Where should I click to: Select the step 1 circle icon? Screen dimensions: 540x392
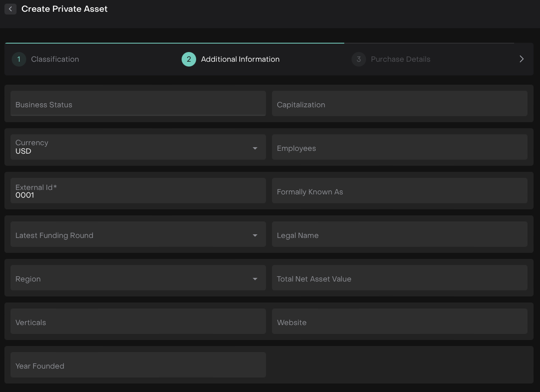point(19,59)
